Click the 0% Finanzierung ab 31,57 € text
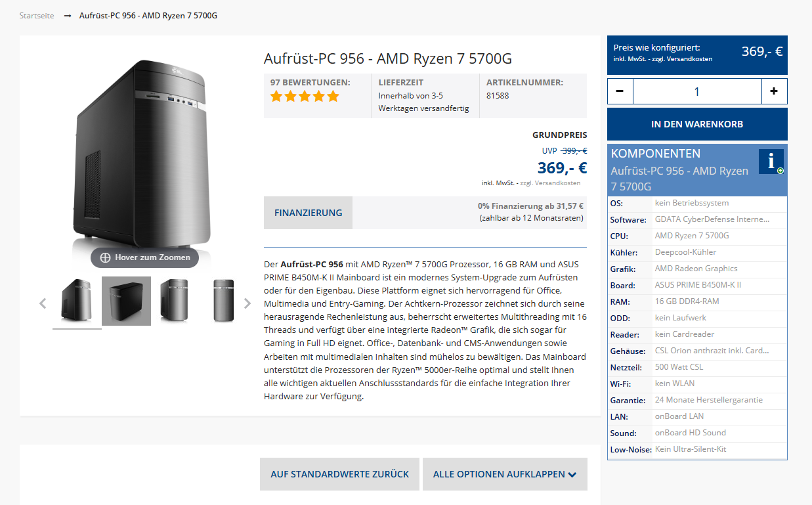The width and height of the screenshot is (812, 505). click(x=530, y=206)
